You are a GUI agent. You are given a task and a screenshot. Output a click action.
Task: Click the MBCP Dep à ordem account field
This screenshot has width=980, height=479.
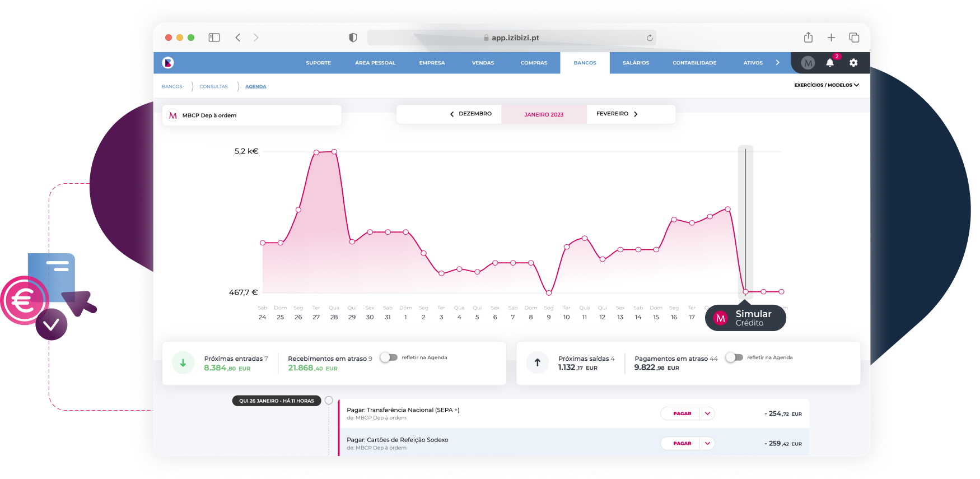click(x=251, y=115)
